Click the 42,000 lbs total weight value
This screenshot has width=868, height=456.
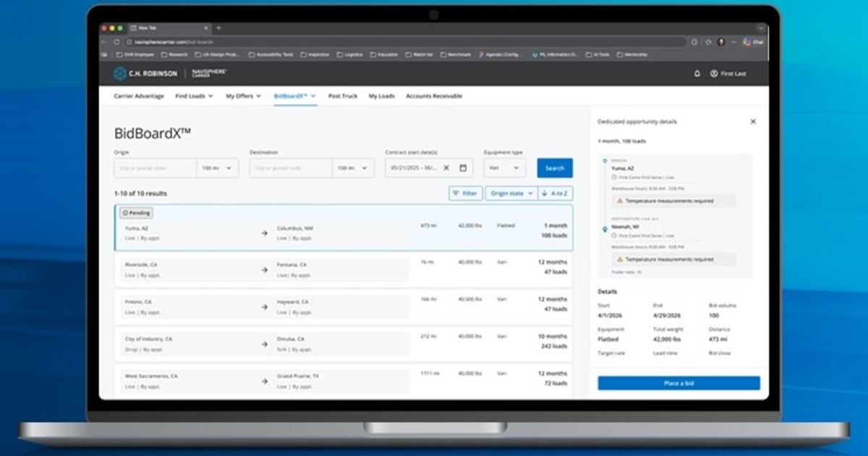tap(665, 339)
